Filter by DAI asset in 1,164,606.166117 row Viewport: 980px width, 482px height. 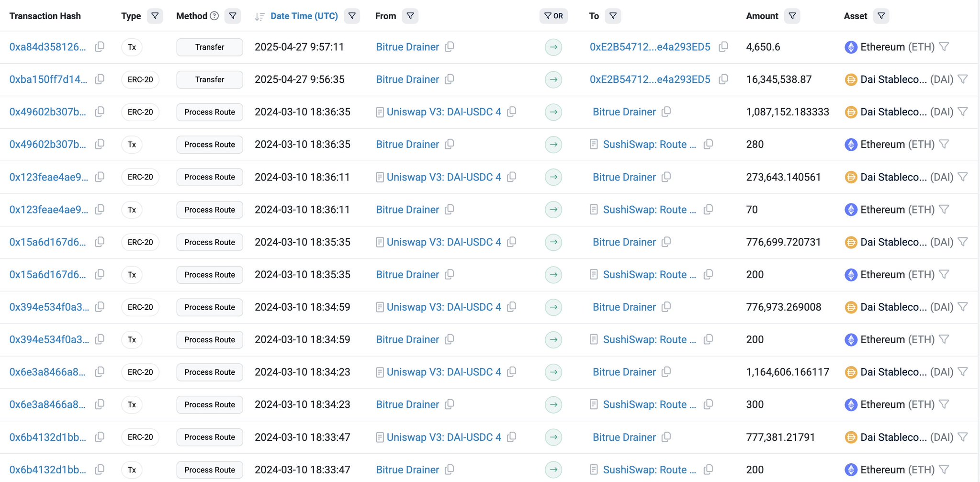tap(963, 372)
